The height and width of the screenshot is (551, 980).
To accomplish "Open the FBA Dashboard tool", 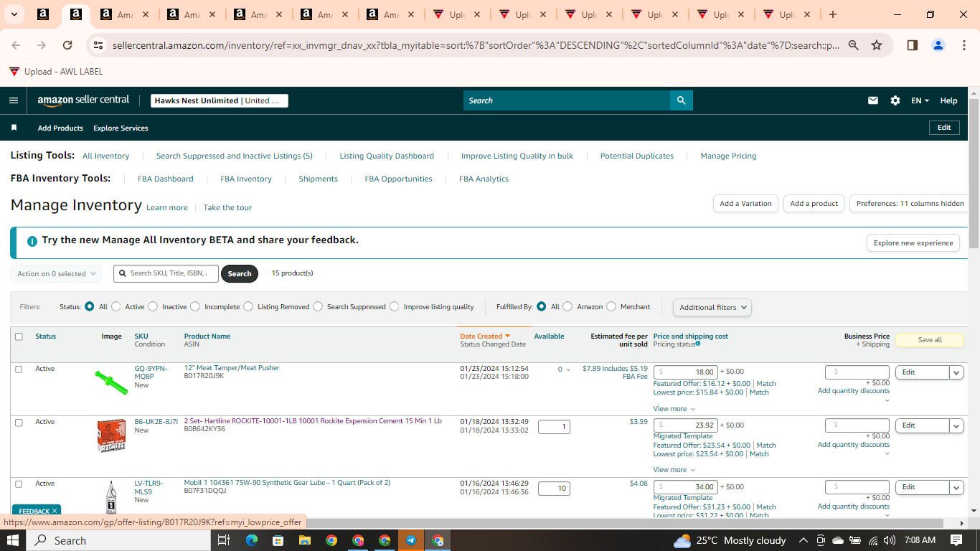I will click(166, 179).
